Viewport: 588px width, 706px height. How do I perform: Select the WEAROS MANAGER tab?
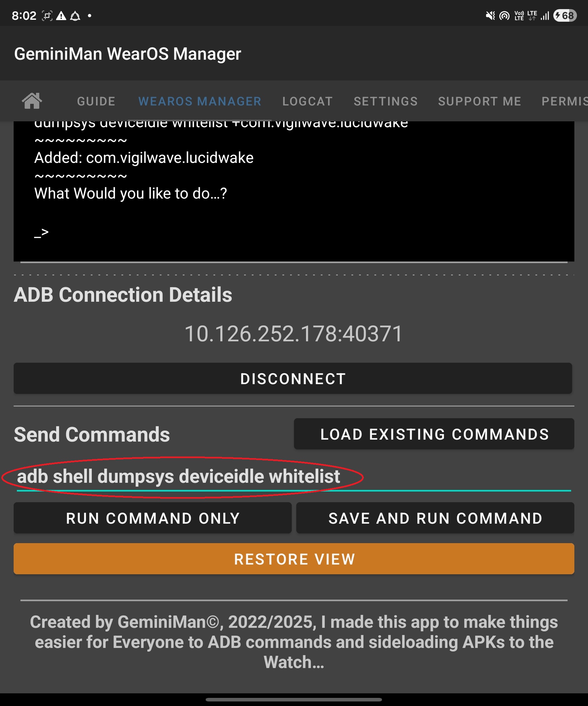pyautogui.click(x=200, y=101)
